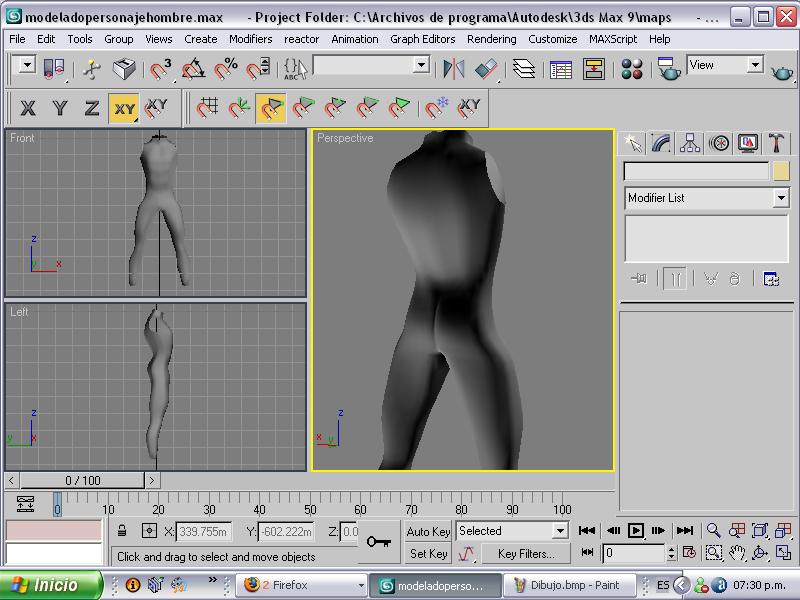The width and height of the screenshot is (800, 600).
Task: Click Edit Named Selection Sets icon
Action: point(295,69)
